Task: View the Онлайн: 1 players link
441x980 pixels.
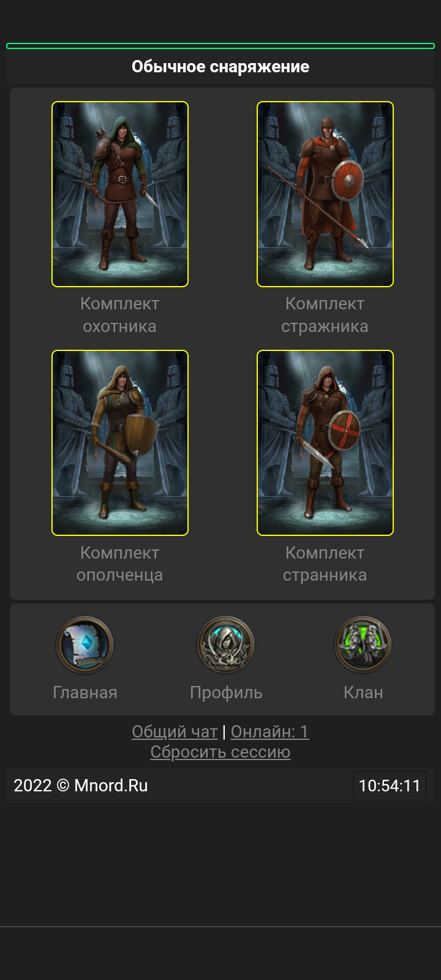Action: (270, 732)
